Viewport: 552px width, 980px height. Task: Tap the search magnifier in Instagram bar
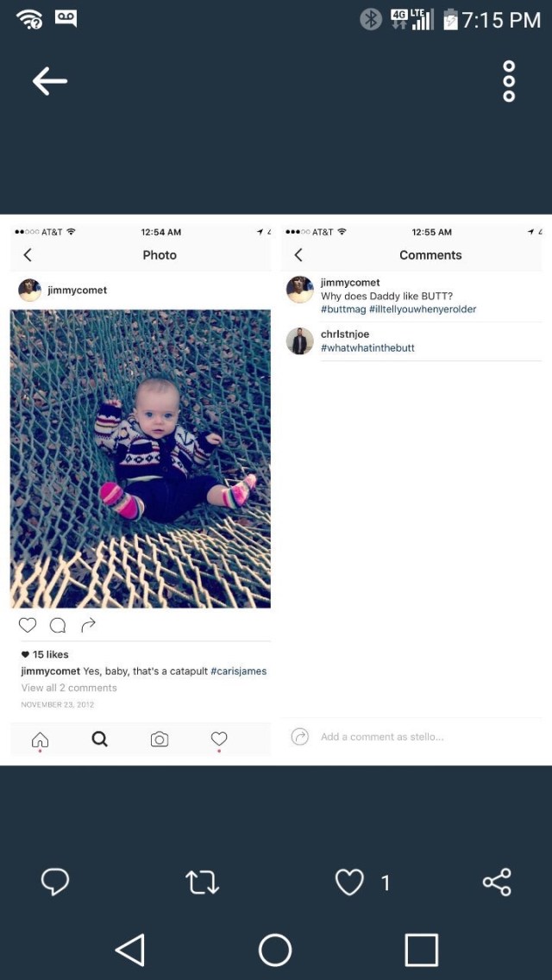(99, 739)
